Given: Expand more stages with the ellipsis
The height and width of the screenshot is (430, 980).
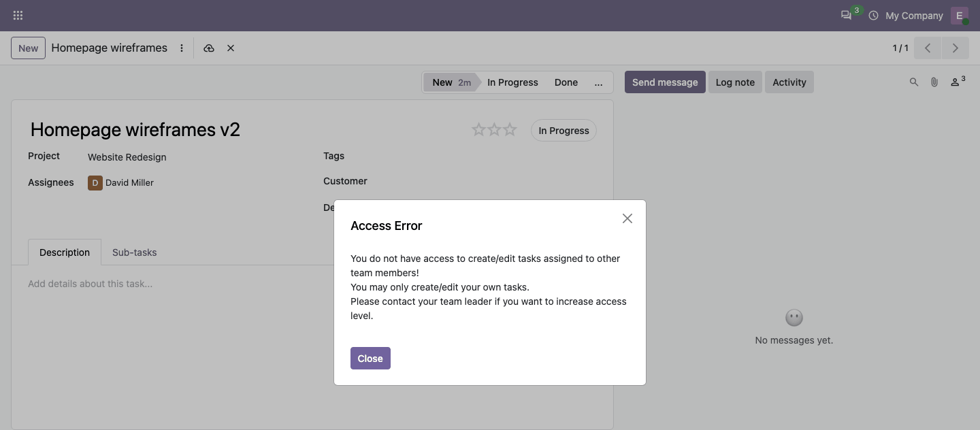Looking at the screenshot, I should (x=598, y=82).
